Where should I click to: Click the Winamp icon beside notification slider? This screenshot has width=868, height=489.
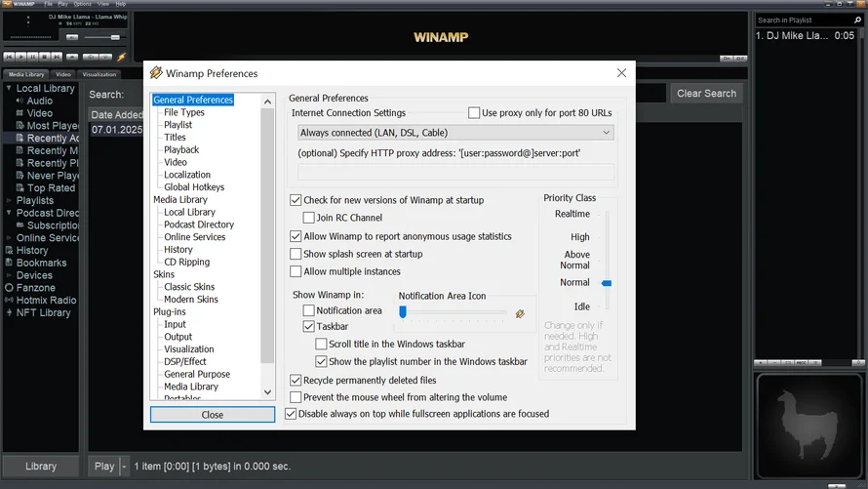(x=520, y=314)
